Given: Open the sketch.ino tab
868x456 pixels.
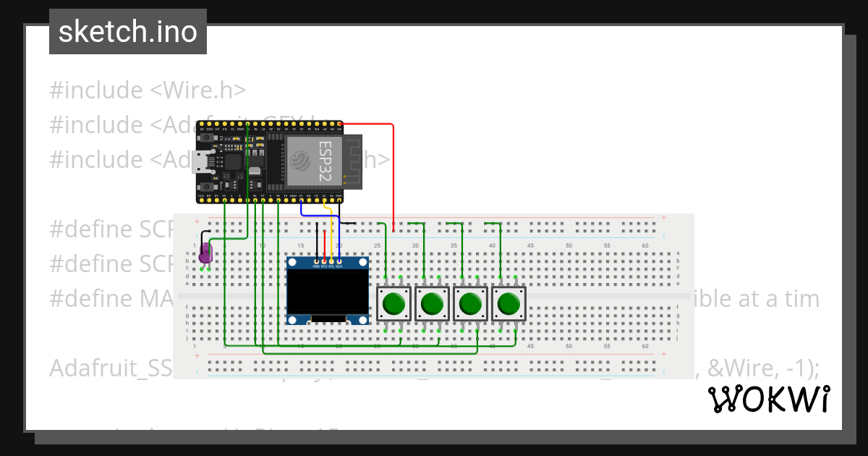Looking at the screenshot, I should 127,31.
